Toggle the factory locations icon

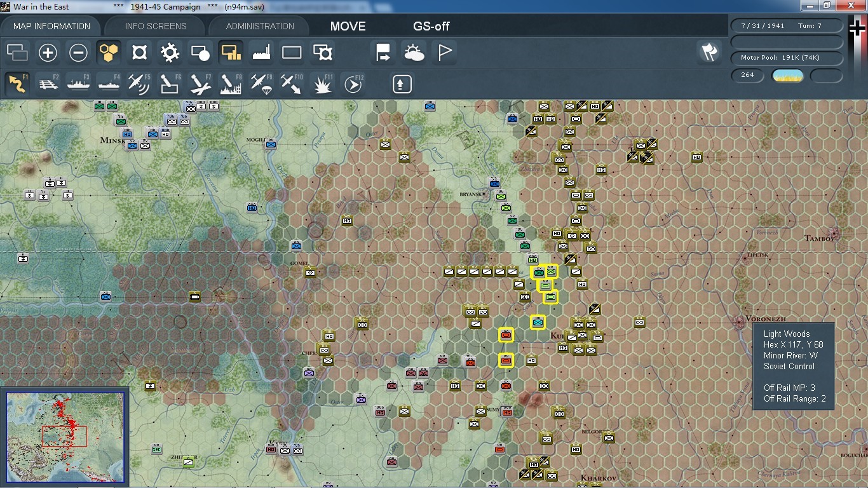[x=261, y=53]
